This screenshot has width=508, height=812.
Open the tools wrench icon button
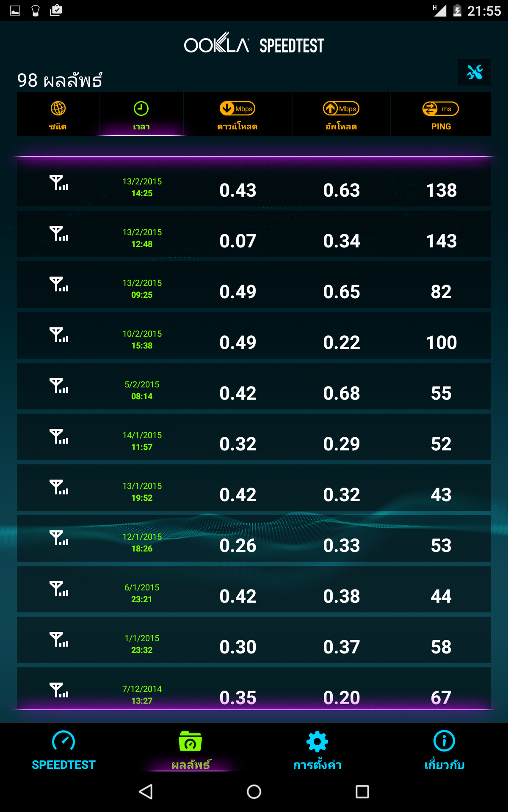[x=474, y=72]
